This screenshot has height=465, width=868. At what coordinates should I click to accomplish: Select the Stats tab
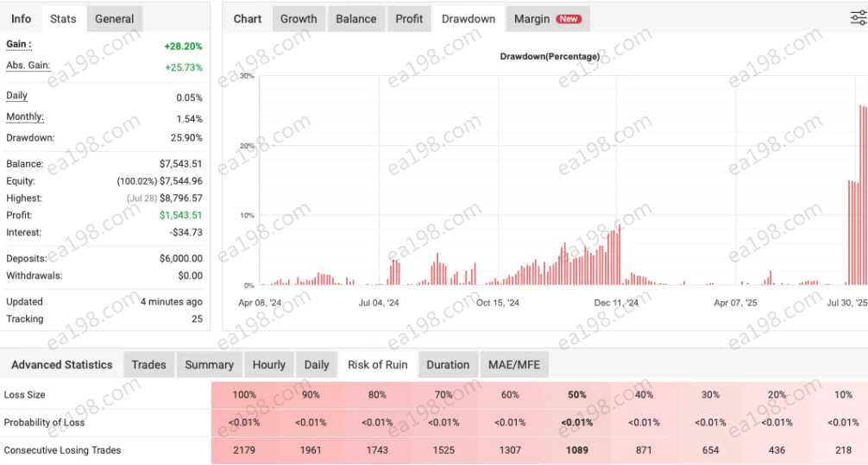[63, 19]
